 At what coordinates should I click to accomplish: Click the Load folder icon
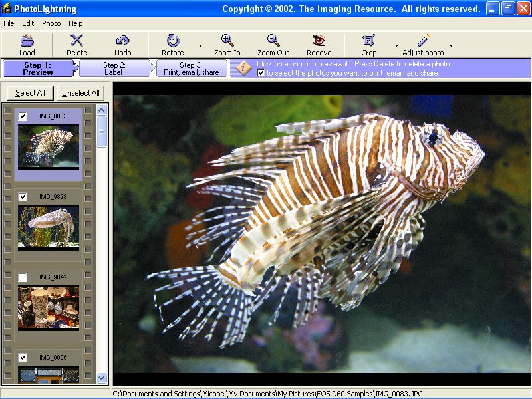[x=27, y=41]
